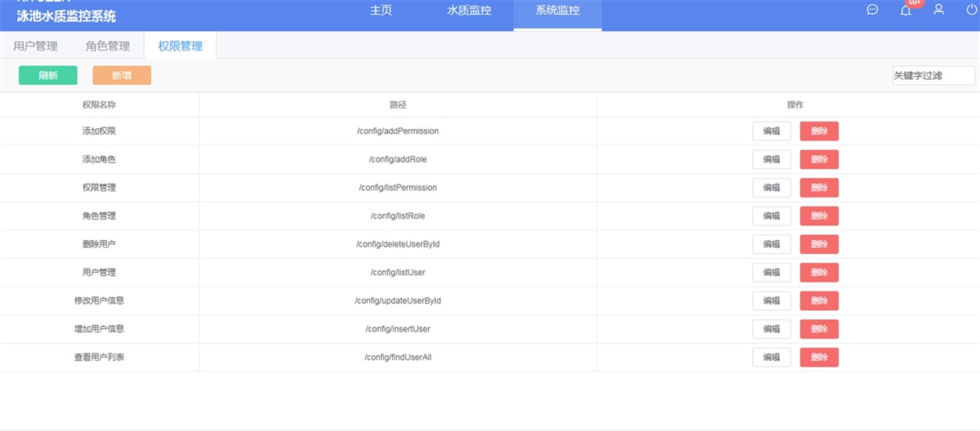Click the /config/listRole path
980x431 pixels.
[x=398, y=216]
